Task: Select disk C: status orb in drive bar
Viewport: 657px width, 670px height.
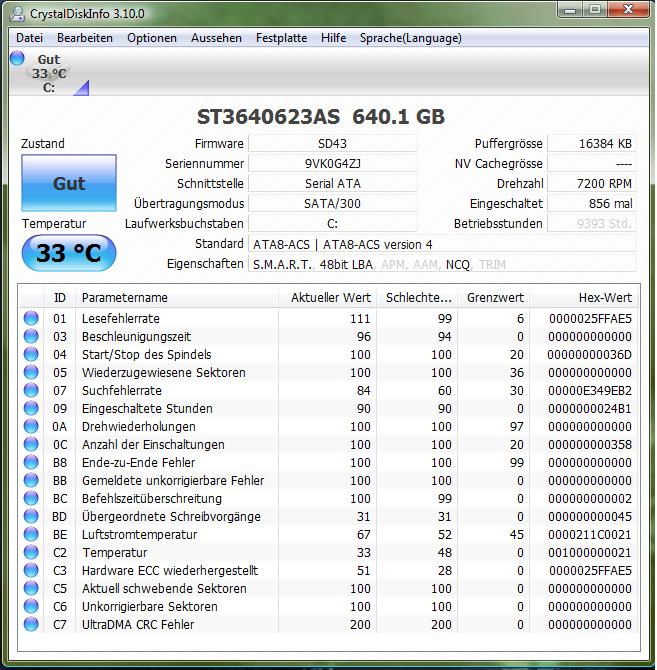Action: point(18,58)
